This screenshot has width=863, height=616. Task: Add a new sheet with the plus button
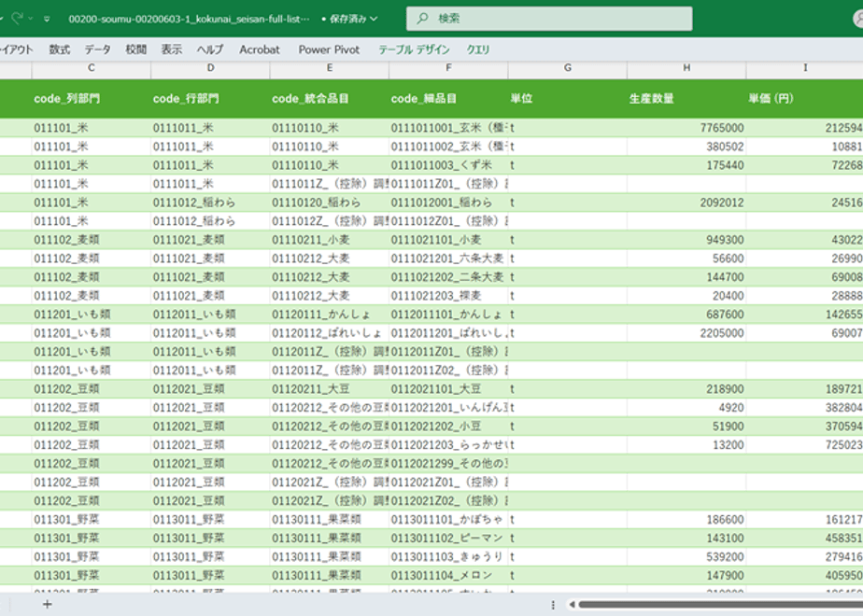(x=48, y=604)
